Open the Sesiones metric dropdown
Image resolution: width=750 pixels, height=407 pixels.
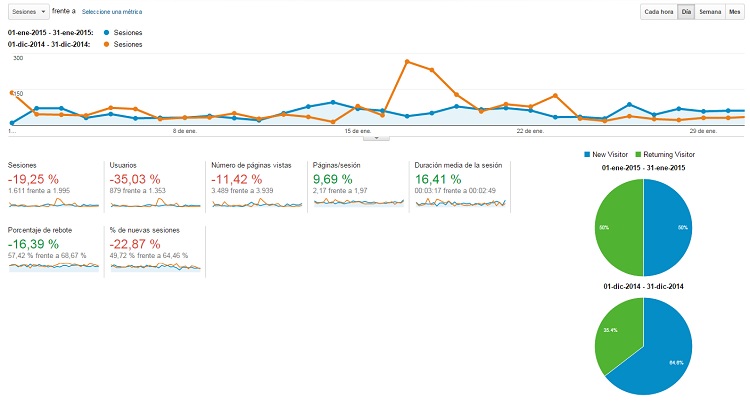[x=26, y=12]
